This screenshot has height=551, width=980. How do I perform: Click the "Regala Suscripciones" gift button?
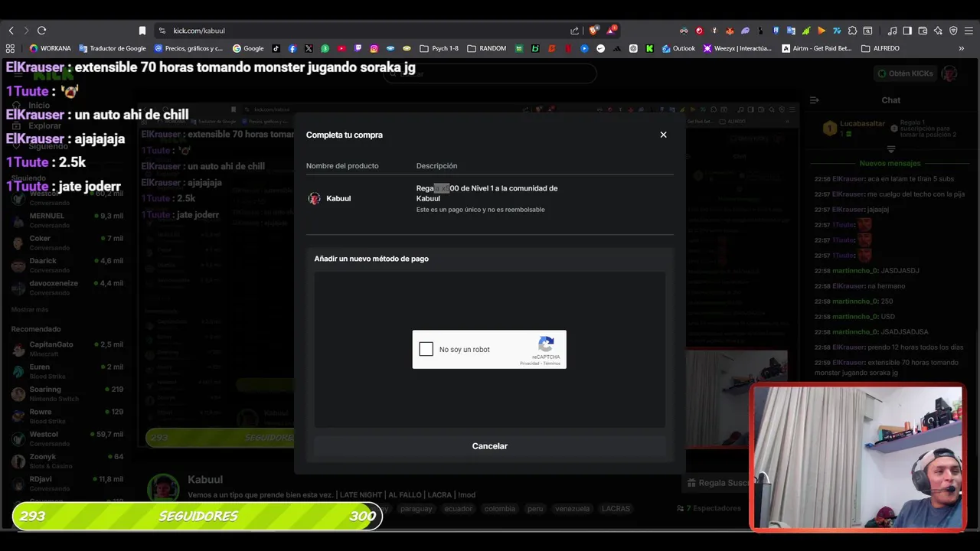pos(716,483)
